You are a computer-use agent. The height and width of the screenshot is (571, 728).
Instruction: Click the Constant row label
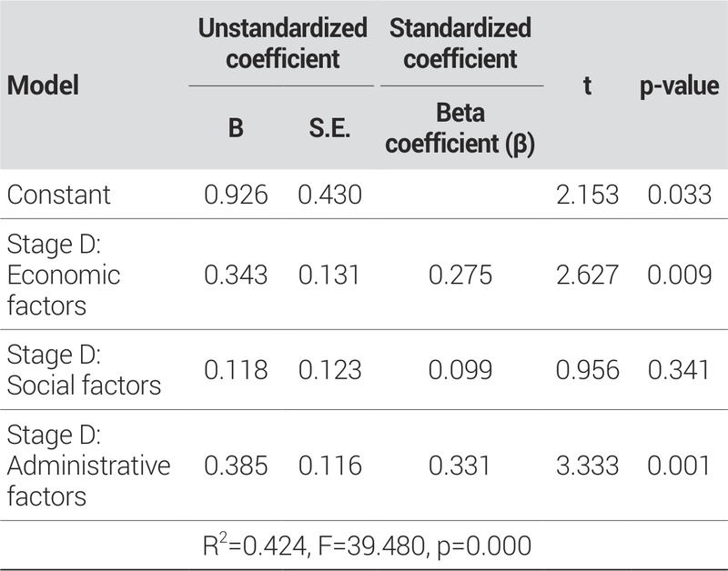pyautogui.click(x=59, y=194)
